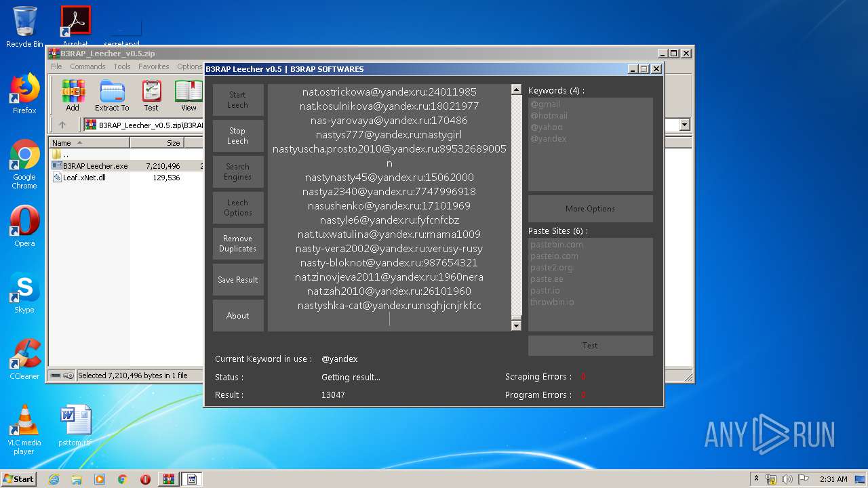The height and width of the screenshot is (488, 868).
Task: Open the Skype desktop shortcut
Action: pyautogui.click(x=24, y=293)
